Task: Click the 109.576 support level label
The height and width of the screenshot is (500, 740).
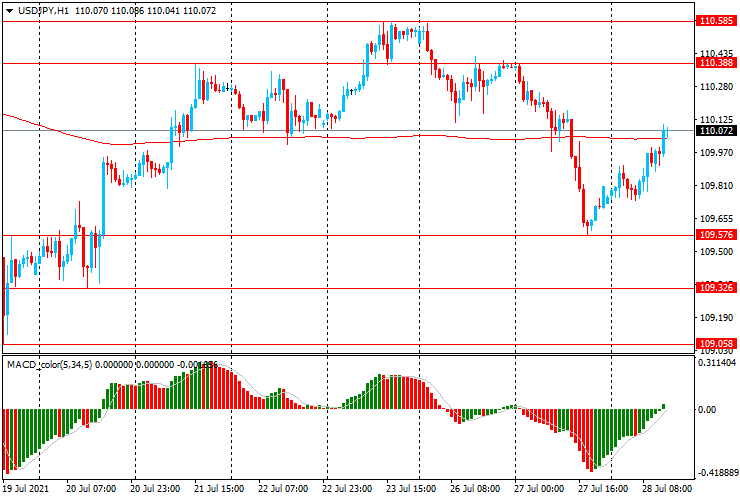Action: [716, 235]
